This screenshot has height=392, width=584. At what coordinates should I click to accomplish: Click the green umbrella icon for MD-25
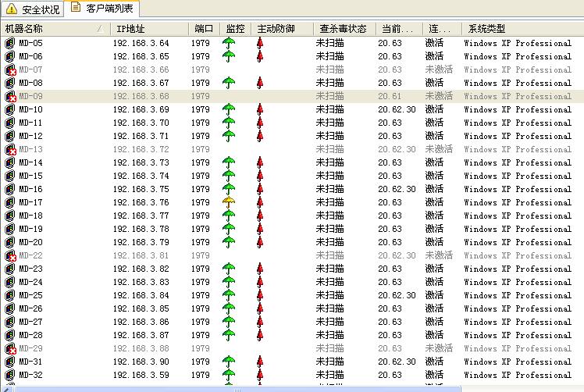tap(229, 295)
